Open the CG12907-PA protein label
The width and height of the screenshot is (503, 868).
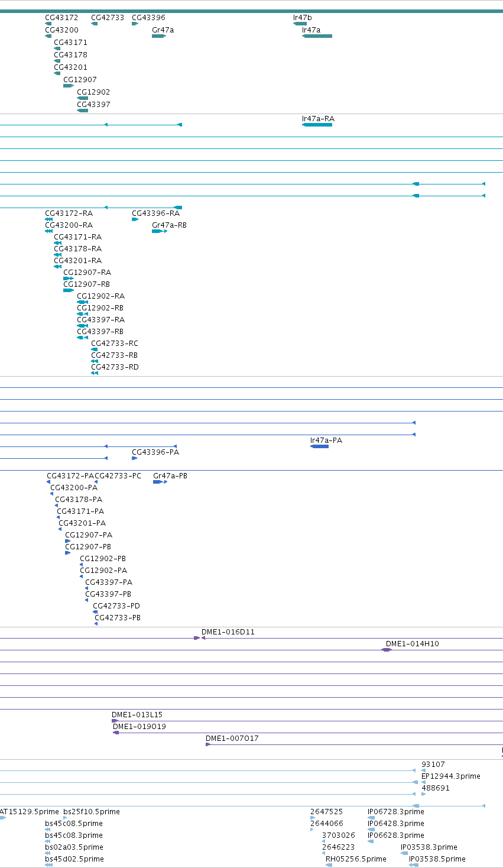(89, 535)
